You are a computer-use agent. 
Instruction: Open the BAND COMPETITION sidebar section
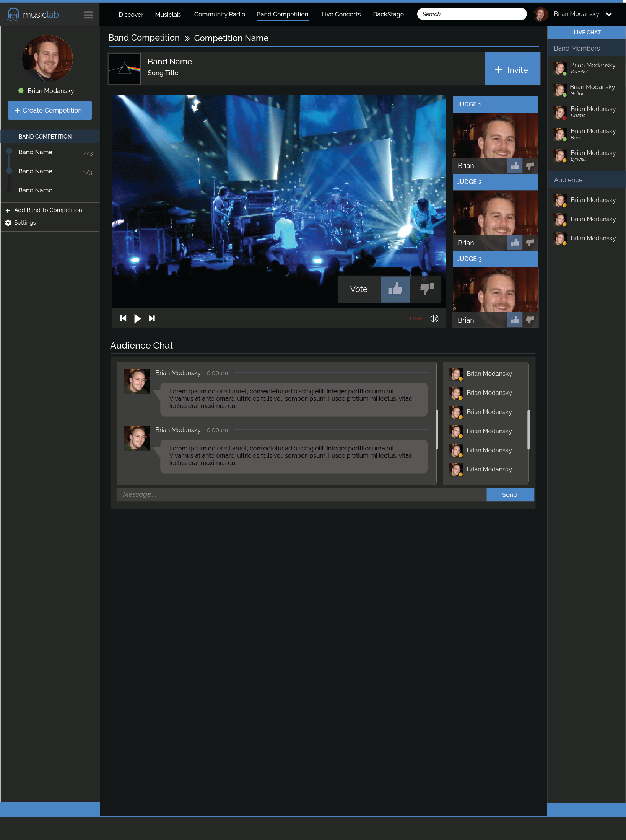click(x=50, y=137)
